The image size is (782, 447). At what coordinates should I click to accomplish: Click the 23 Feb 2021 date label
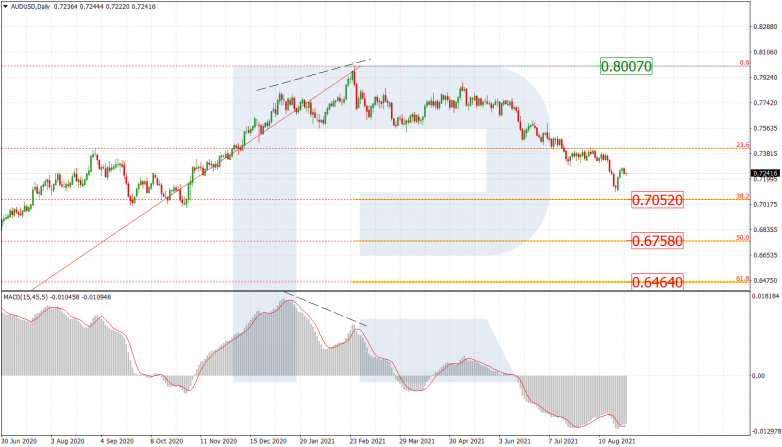[x=367, y=442]
